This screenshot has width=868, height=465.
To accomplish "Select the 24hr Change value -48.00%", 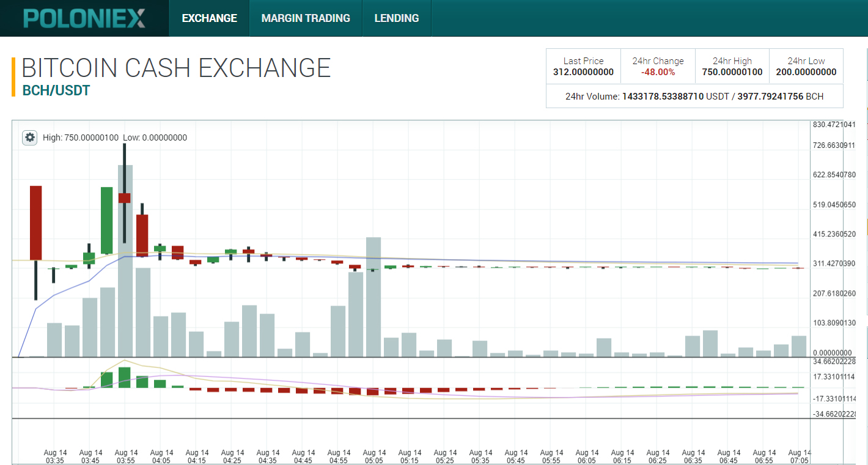I will pyautogui.click(x=658, y=72).
